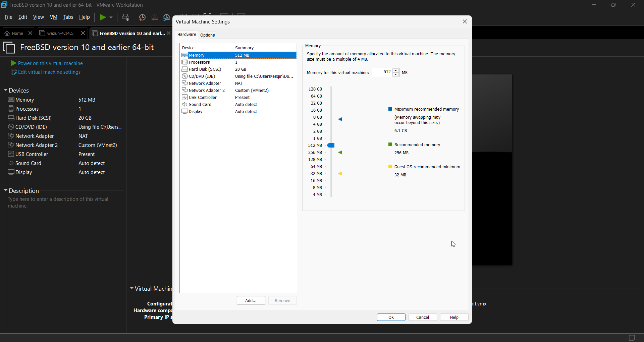The height and width of the screenshot is (342, 644).
Task: Click the message log icon in status bar
Action: [632, 338]
